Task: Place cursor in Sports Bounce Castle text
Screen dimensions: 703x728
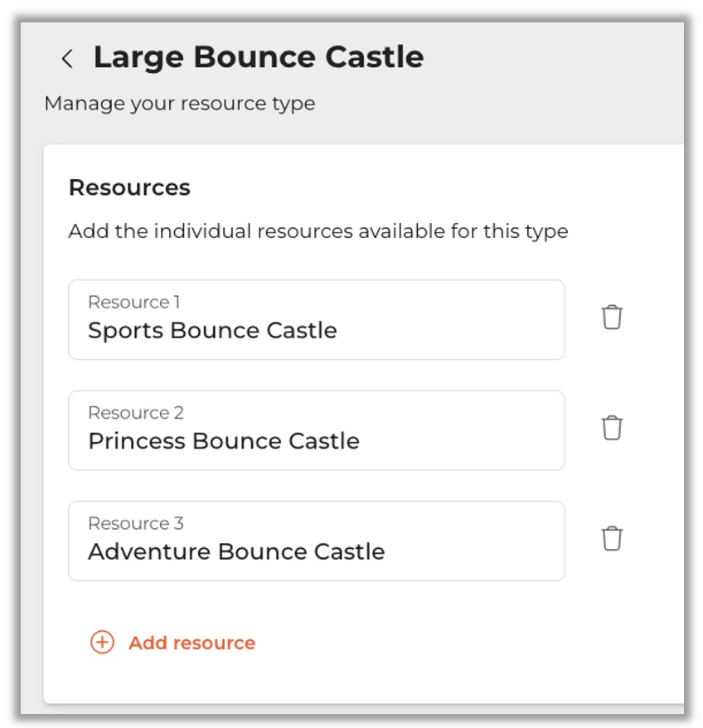Action: point(212,330)
